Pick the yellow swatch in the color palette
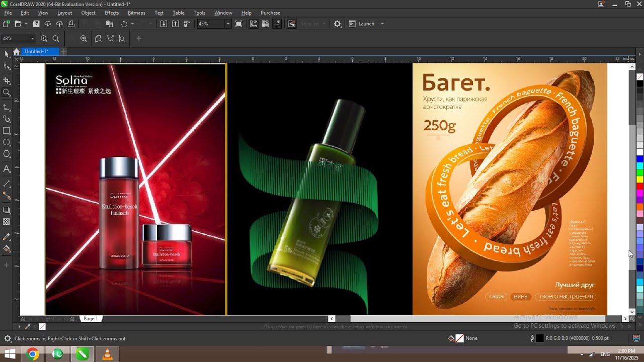 tap(640, 179)
